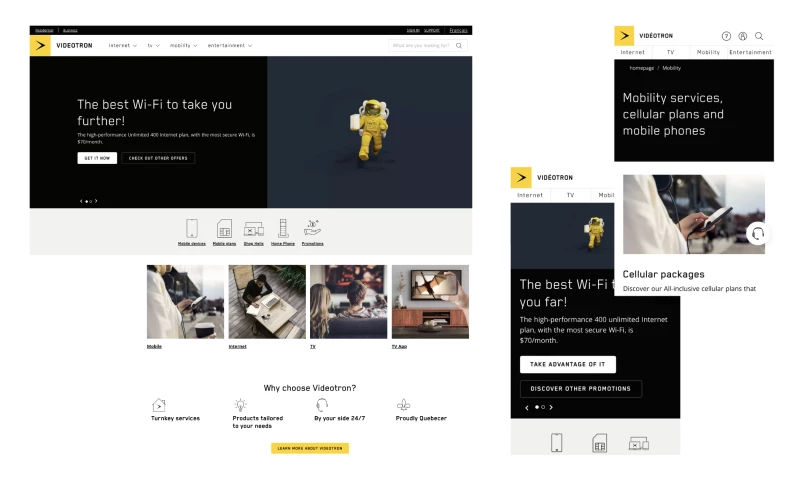Click the desktop search magnifier icon
Screen dimensions: 800x480
459,45
